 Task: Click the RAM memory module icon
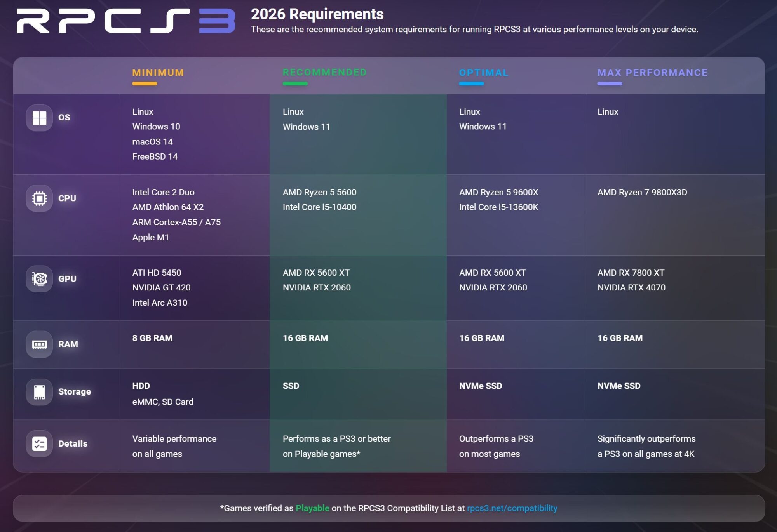[x=39, y=344]
